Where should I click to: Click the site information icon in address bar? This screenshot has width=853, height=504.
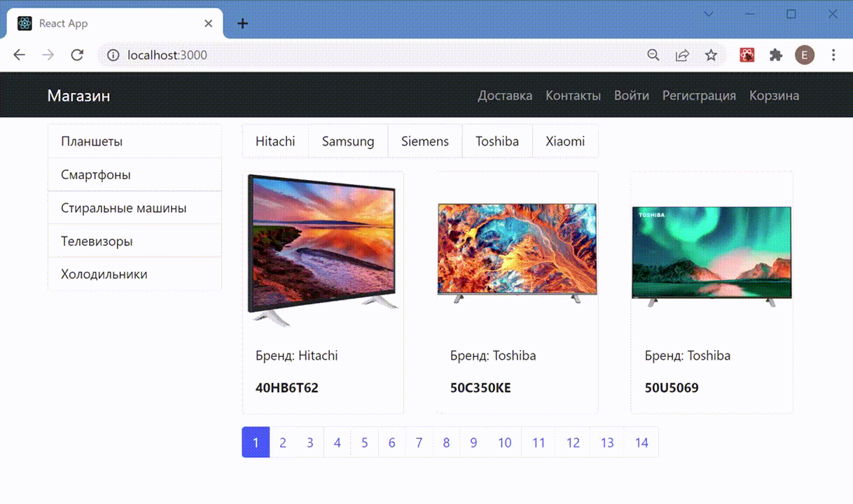pos(113,55)
